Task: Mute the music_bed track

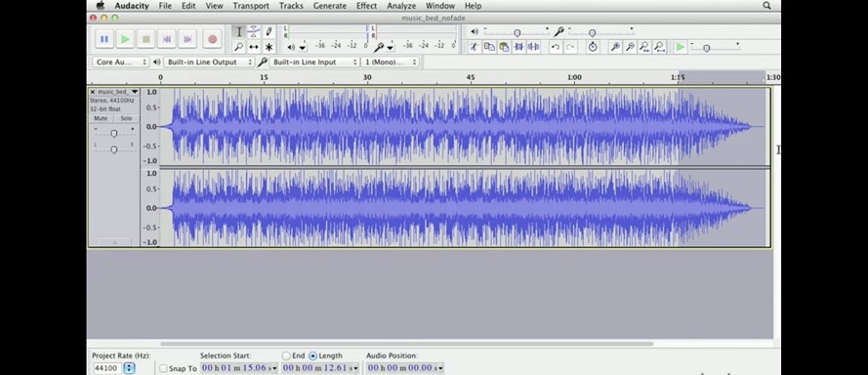Action: [101, 118]
